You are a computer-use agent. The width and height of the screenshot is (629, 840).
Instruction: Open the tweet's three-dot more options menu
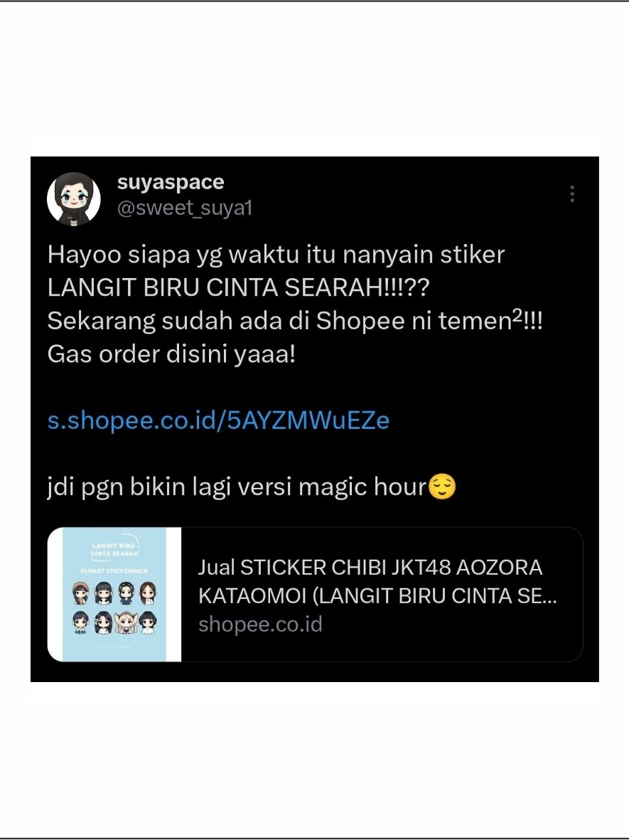(x=572, y=193)
